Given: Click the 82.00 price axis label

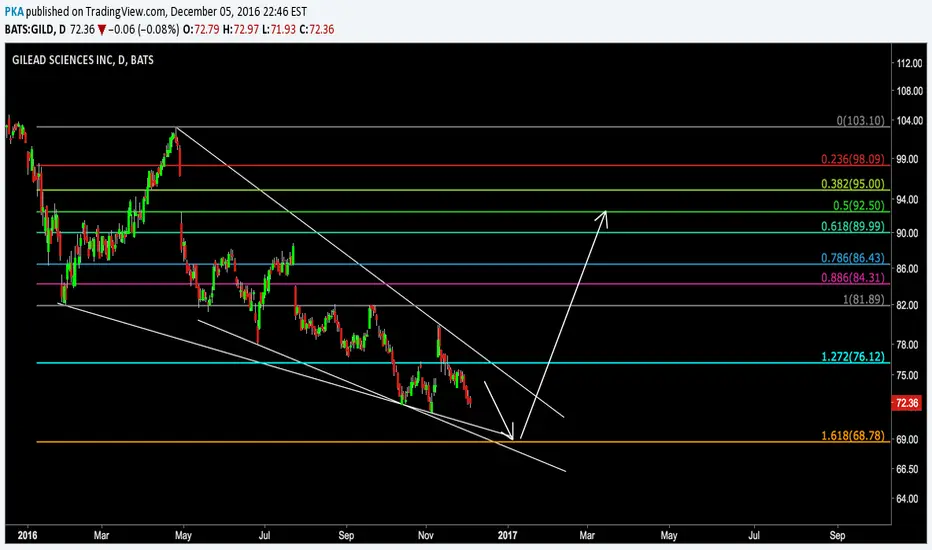Looking at the screenshot, I should click(908, 305).
